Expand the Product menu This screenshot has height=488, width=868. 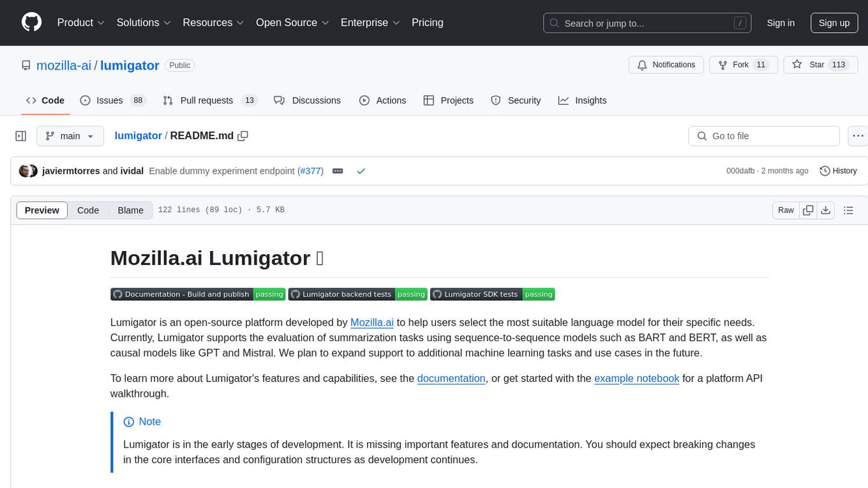point(81,22)
